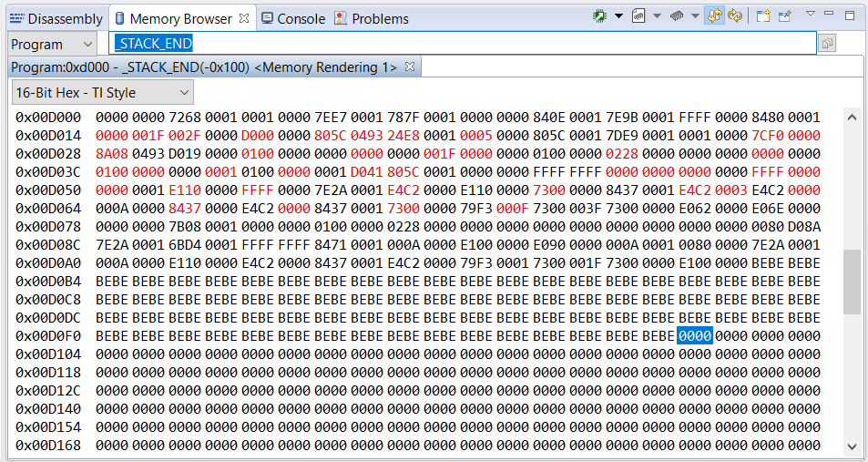Select memory cell 7E9B
This screenshot has height=462, width=868.
coord(622,118)
